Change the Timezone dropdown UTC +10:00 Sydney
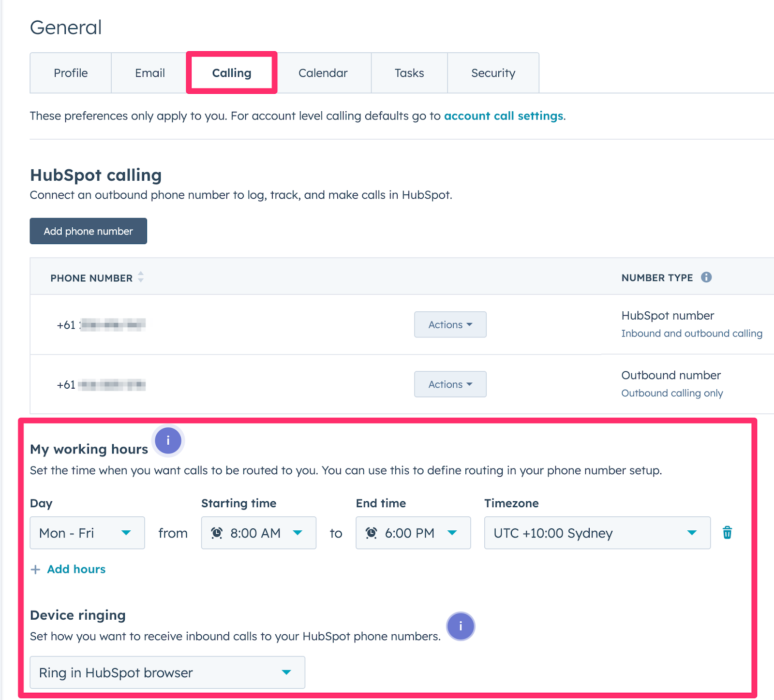The height and width of the screenshot is (700, 774). tap(597, 533)
